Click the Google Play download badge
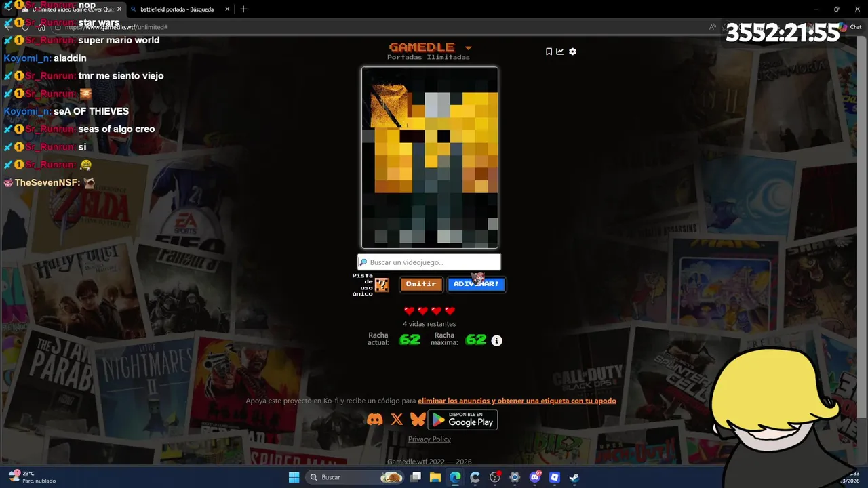This screenshot has height=488, width=868. click(x=462, y=420)
